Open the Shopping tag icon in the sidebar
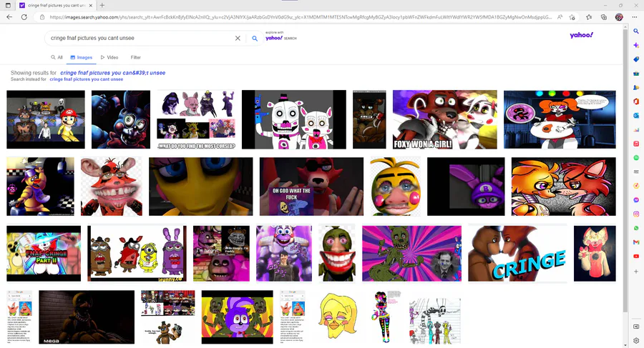This screenshot has width=644, height=348. tap(636, 59)
